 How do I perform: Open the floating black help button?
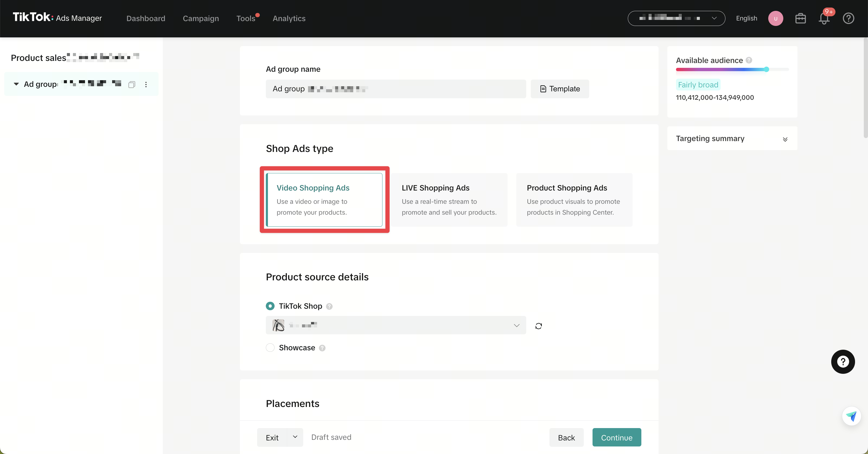(x=843, y=362)
